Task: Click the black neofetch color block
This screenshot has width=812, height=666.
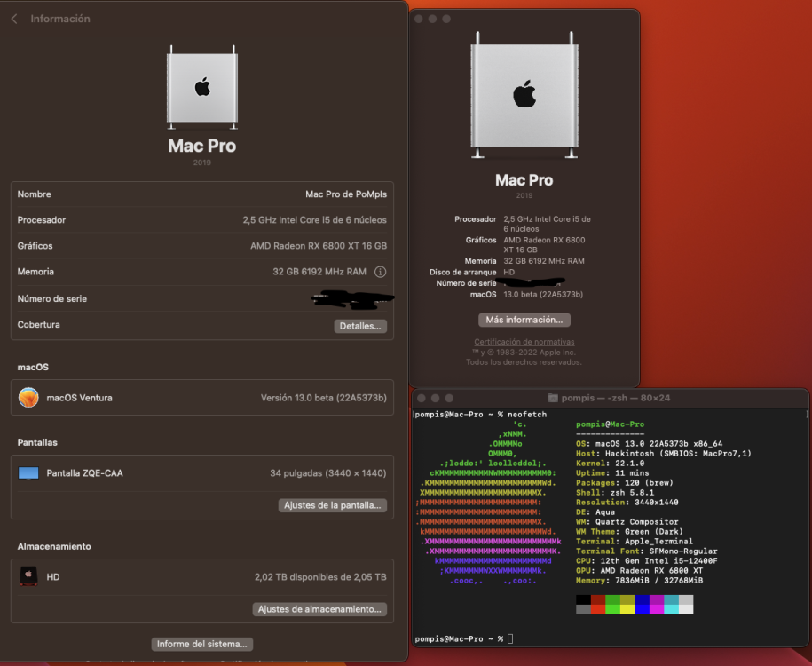Action: pyautogui.click(x=583, y=599)
